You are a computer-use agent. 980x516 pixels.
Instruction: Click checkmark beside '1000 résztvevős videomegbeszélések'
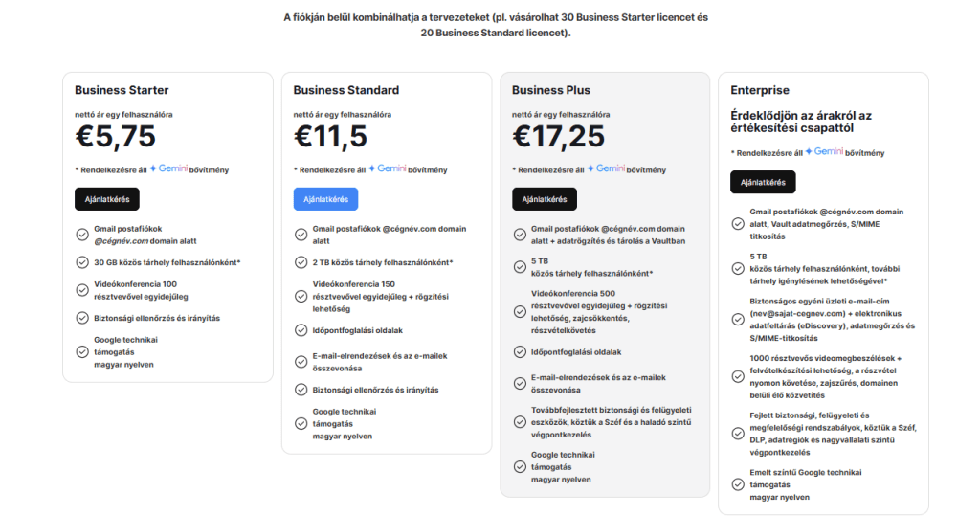pyautogui.click(x=738, y=376)
